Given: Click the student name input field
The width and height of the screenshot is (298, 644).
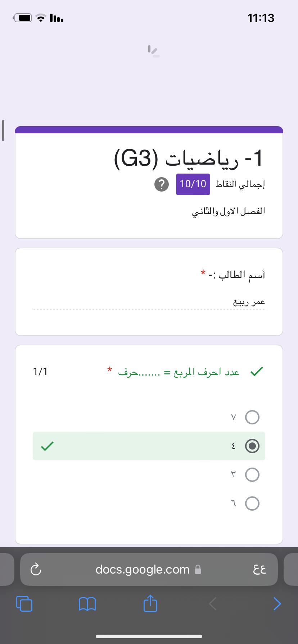Looking at the screenshot, I should pyautogui.click(x=149, y=302).
